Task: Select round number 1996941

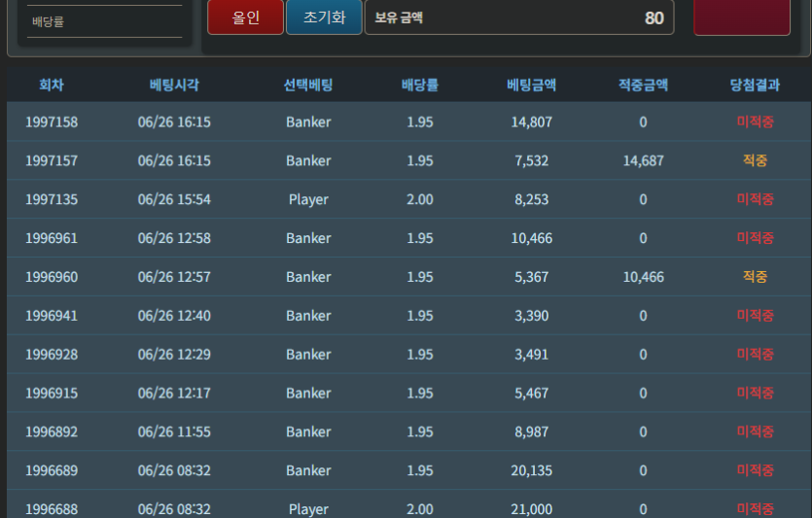Action: click(x=52, y=316)
